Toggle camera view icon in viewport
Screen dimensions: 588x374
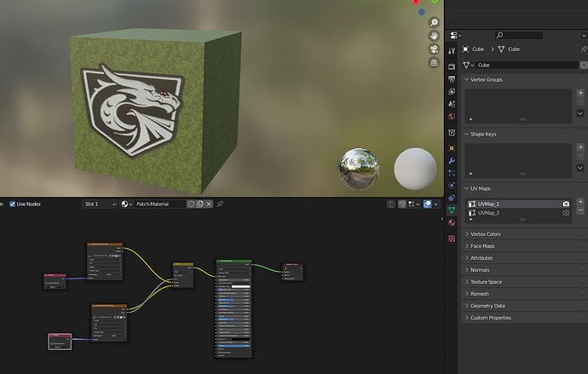click(x=434, y=49)
